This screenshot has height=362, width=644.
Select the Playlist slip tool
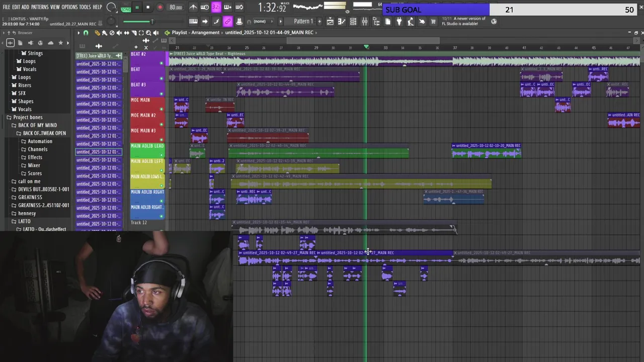point(126,33)
